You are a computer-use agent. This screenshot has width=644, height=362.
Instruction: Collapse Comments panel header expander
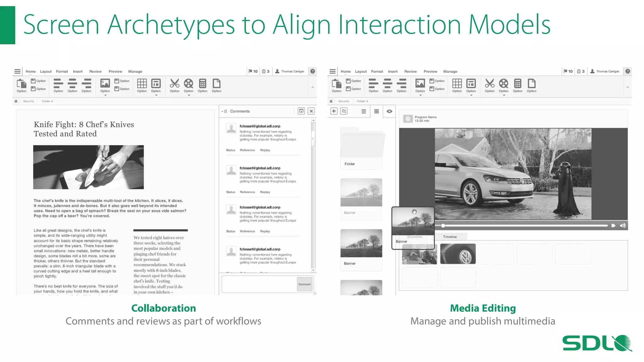click(224, 111)
